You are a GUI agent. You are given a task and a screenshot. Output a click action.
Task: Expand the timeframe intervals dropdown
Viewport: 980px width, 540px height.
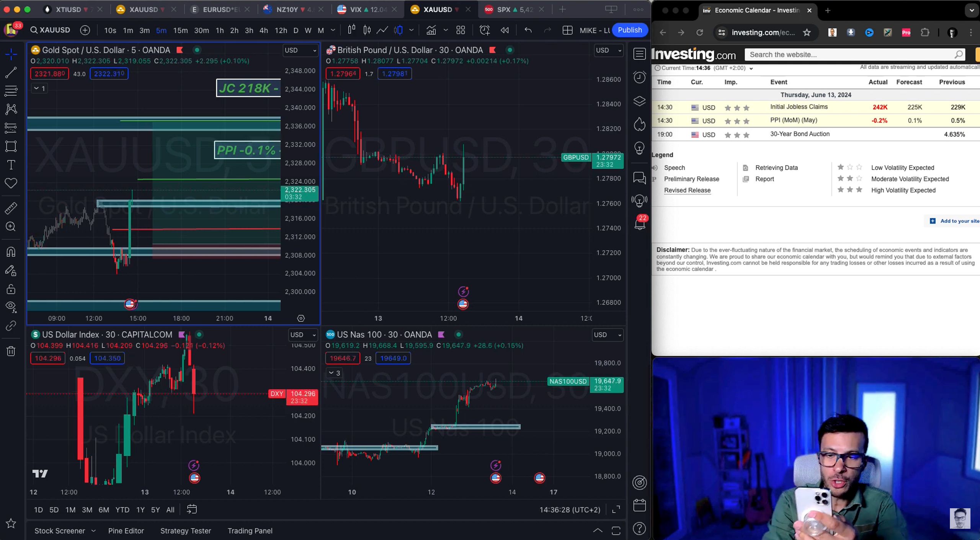(333, 30)
